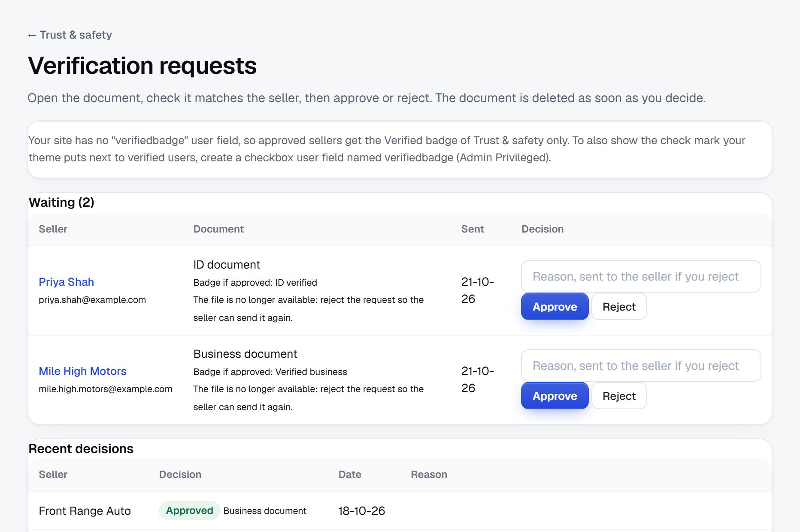Viewport: 800px width, 532px height.
Task: Click "Business document" next to the Approved badge
Action: pos(265,511)
